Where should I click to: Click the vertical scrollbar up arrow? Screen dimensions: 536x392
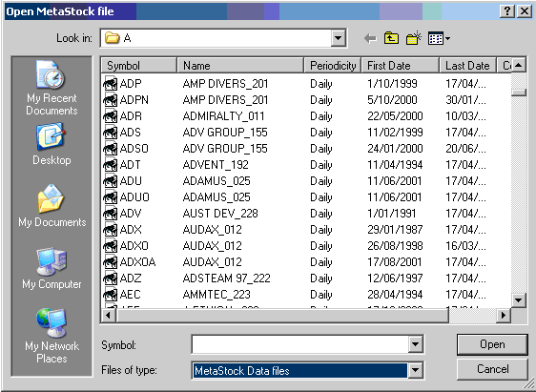point(519,65)
